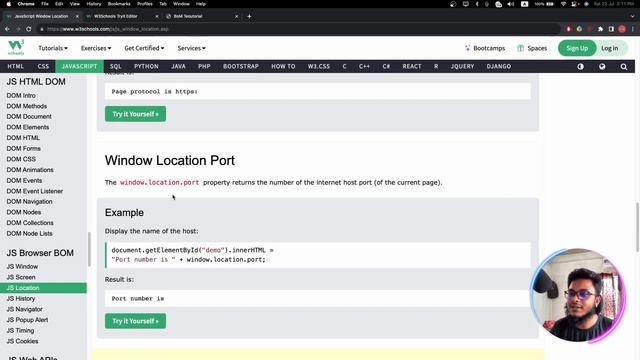Viewport: 640px width, 360px height.
Task: Open the Get Certified dropdown
Action: click(x=144, y=48)
